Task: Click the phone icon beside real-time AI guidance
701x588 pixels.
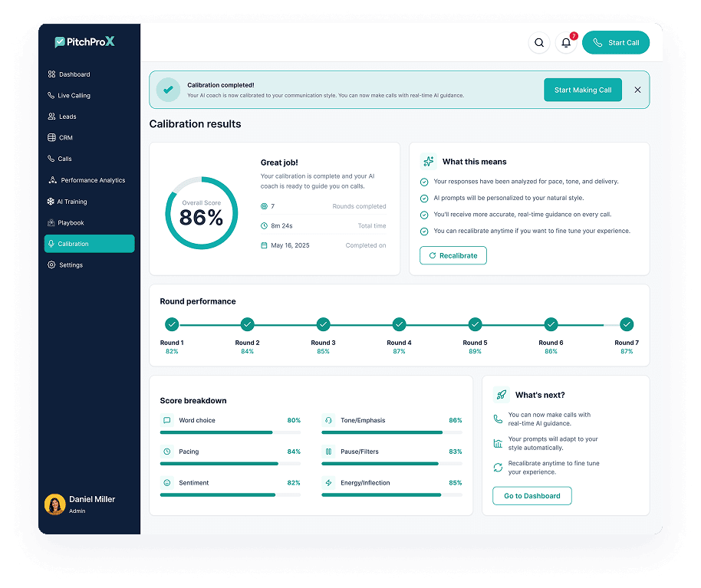Action: tap(498, 419)
